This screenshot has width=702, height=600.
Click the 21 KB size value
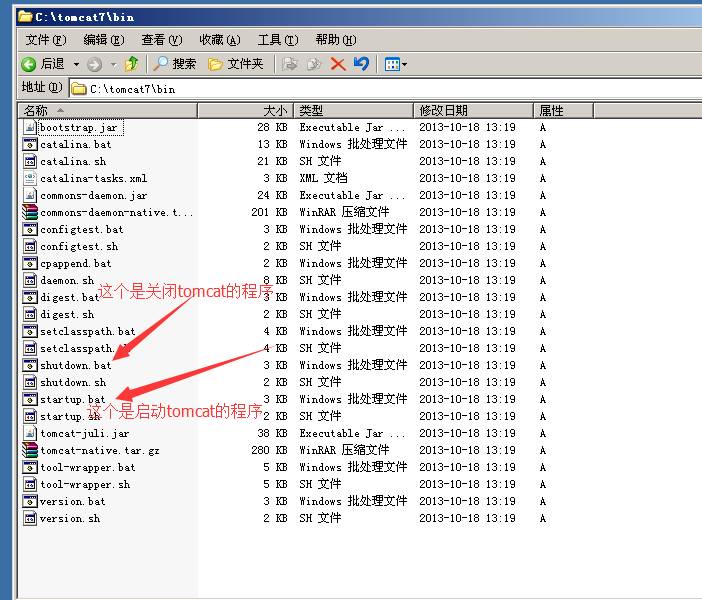click(x=272, y=161)
